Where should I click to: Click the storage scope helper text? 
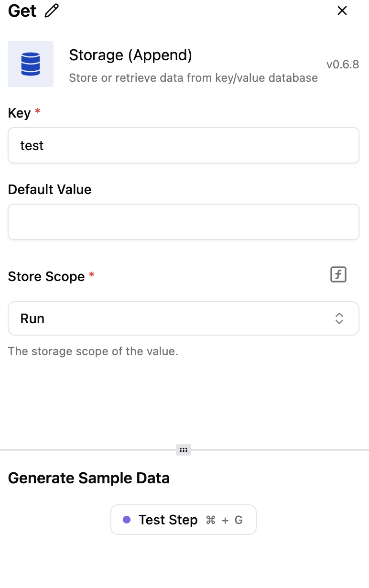click(93, 351)
